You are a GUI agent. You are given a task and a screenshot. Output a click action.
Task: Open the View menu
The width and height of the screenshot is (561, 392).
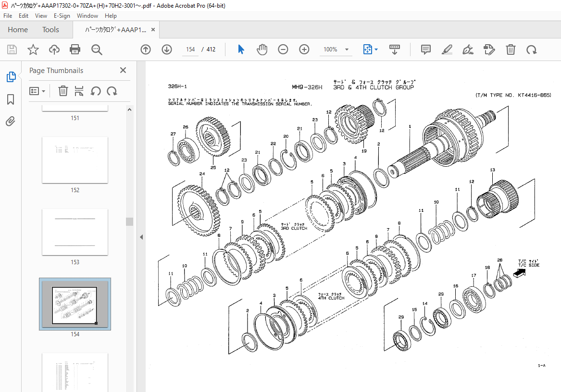(41, 16)
